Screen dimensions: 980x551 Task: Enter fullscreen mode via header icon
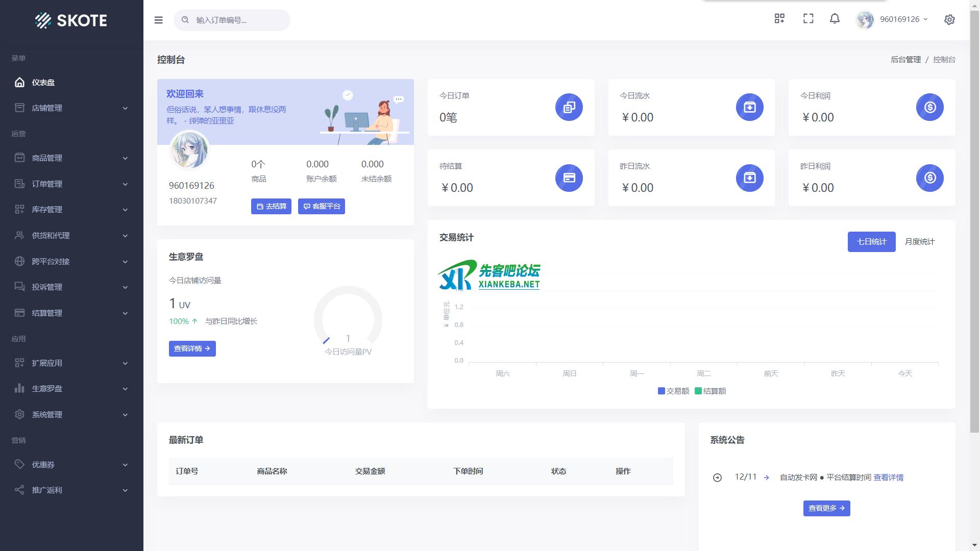click(808, 19)
